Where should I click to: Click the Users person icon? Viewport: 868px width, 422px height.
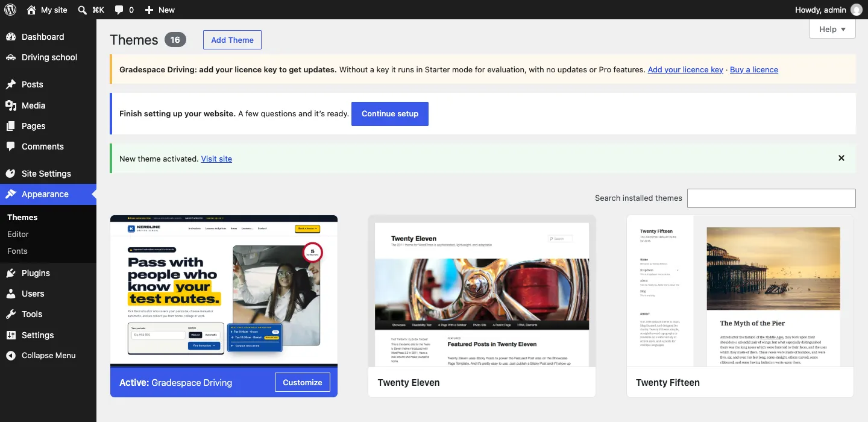[x=11, y=294]
